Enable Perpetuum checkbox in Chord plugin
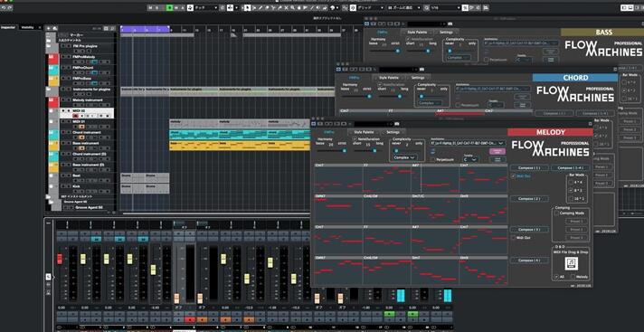The image size is (644, 332). [x=458, y=105]
